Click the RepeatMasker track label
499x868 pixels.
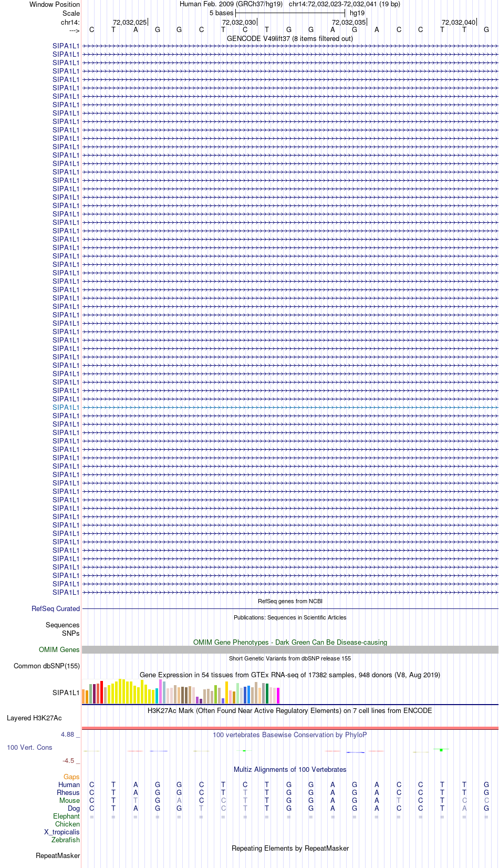point(58,855)
